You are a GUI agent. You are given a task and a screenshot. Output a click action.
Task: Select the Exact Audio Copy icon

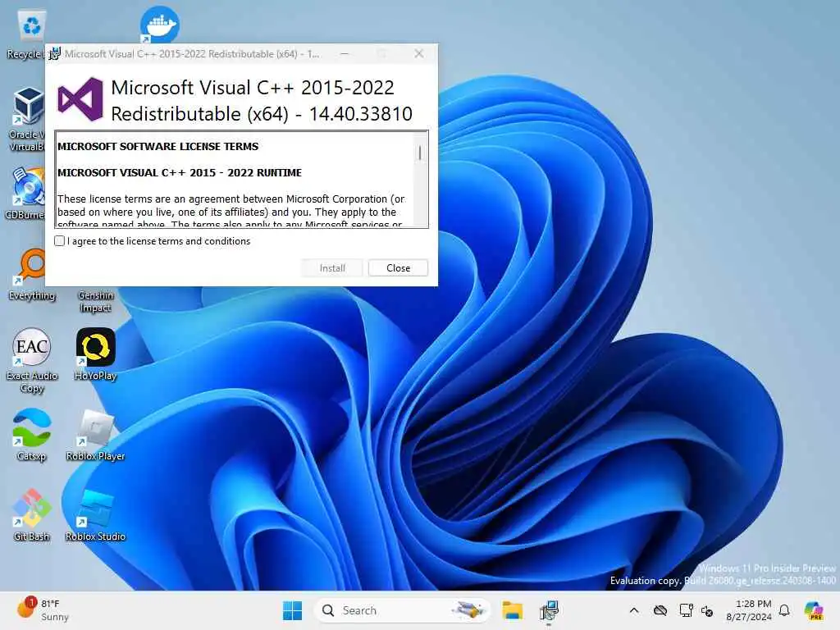coord(32,360)
